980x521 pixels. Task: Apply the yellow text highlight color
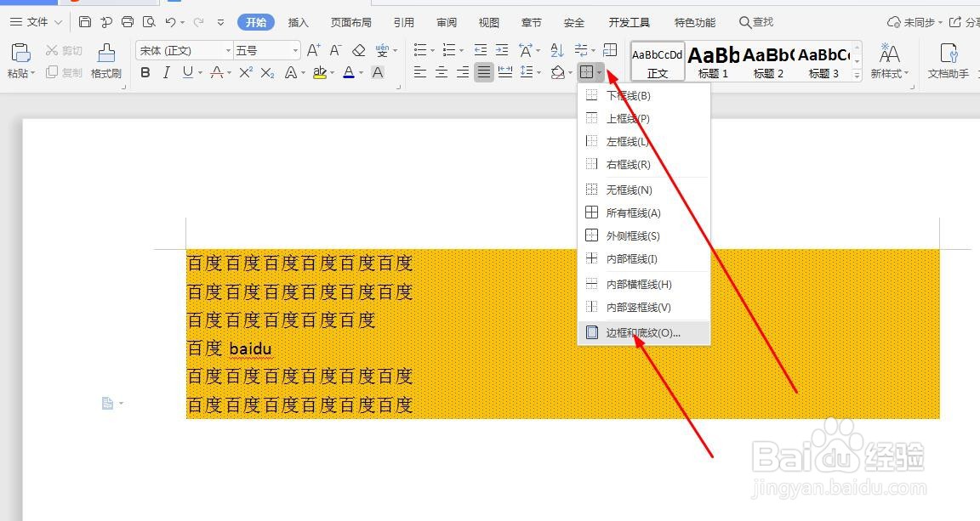[319, 72]
